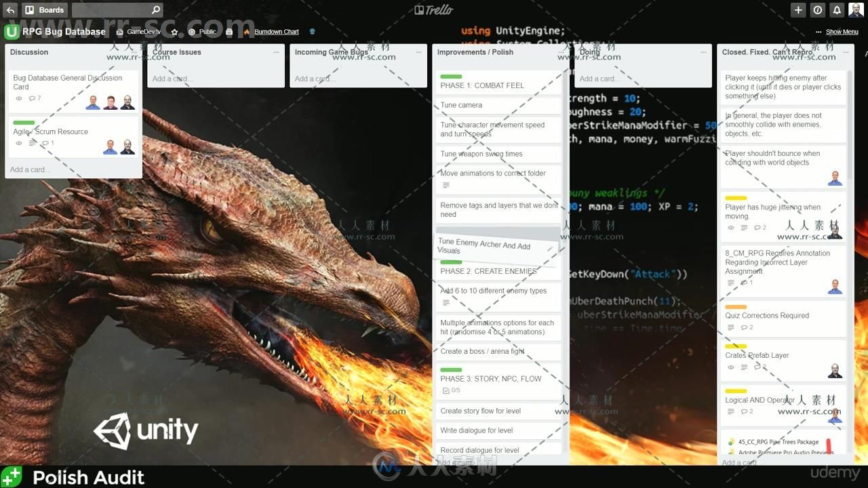
Task: Open Create story flow for level card
Action: tap(498, 411)
